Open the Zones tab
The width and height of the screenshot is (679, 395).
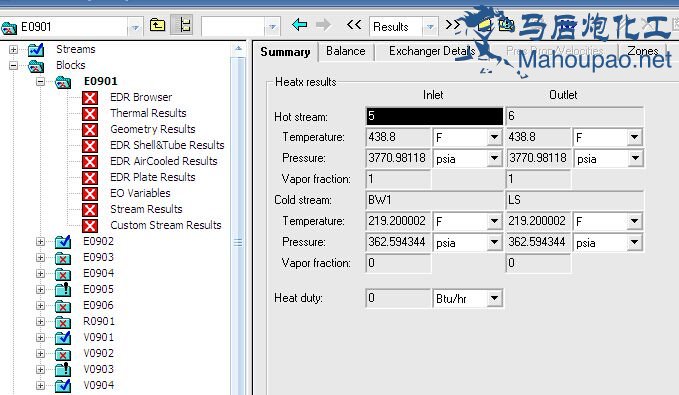643,52
